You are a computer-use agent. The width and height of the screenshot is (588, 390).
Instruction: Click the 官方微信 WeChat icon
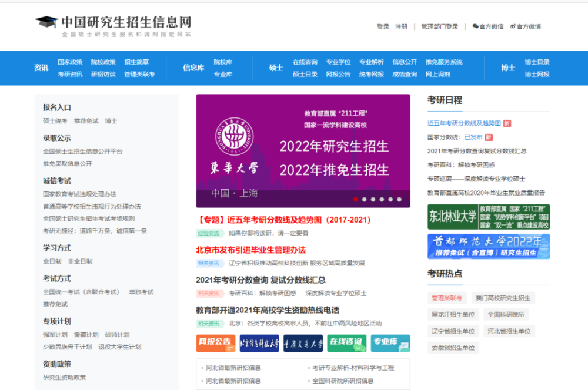click(476, 26)
